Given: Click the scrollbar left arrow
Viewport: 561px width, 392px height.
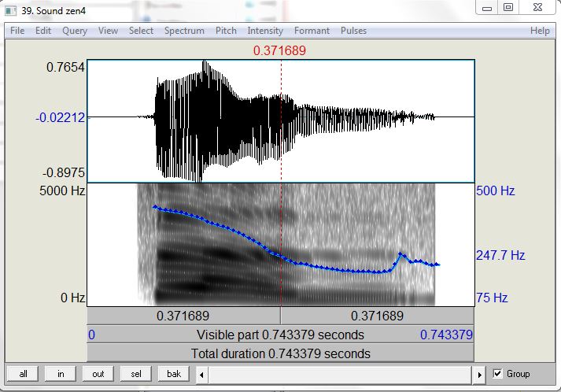Looking at the screenshot, I should tap(201, 375).
